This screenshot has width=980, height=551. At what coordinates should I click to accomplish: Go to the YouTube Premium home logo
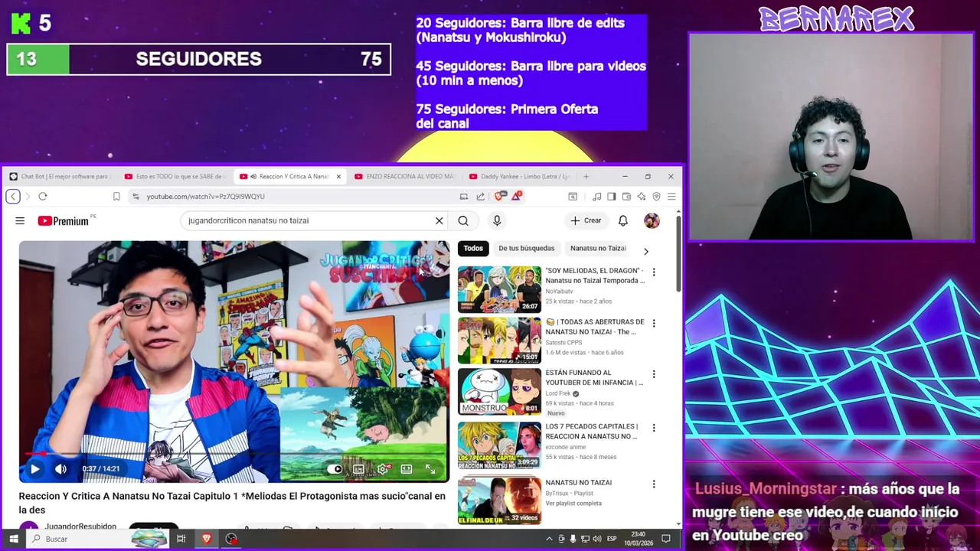63,220
